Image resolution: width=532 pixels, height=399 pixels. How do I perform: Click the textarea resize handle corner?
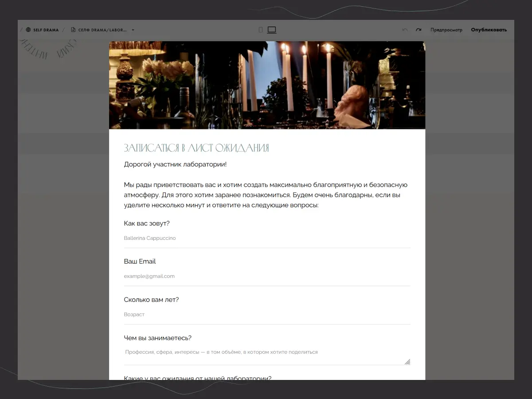point(407,362)
